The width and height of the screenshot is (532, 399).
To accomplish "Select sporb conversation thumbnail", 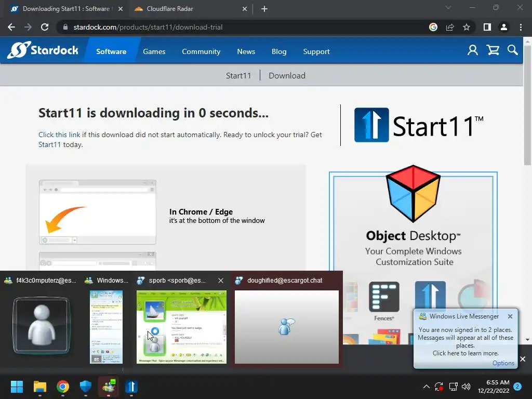I will pos(181,327).
